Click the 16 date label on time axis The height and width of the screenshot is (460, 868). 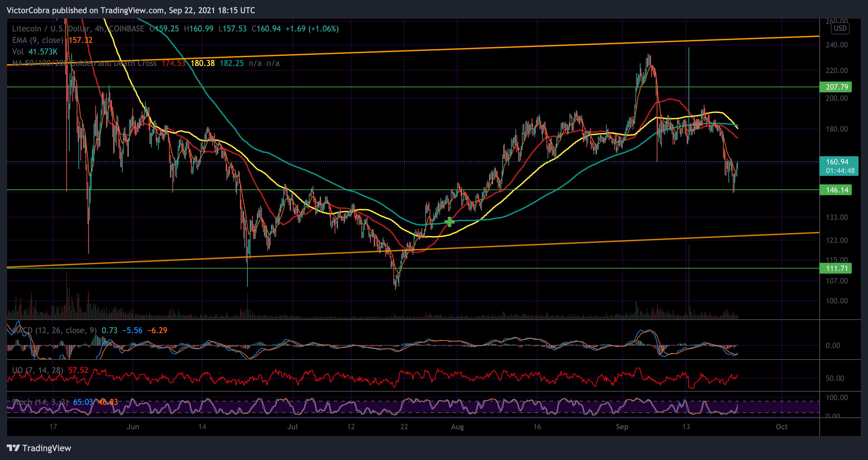(537, 427)
